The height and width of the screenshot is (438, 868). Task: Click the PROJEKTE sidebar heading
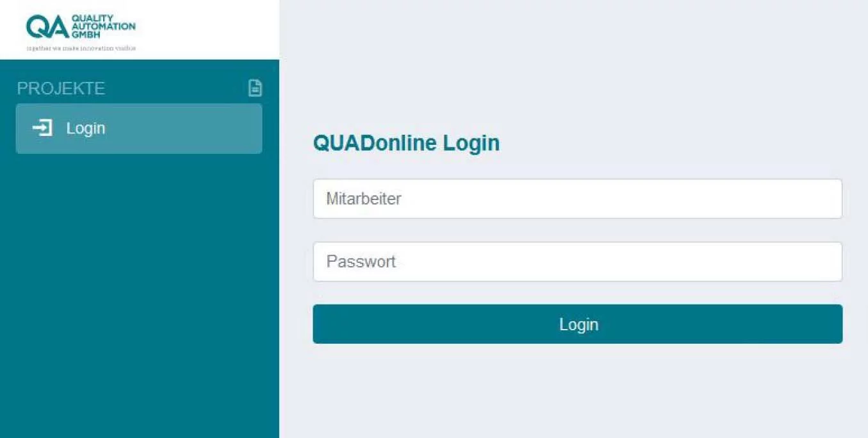[61, 88]
